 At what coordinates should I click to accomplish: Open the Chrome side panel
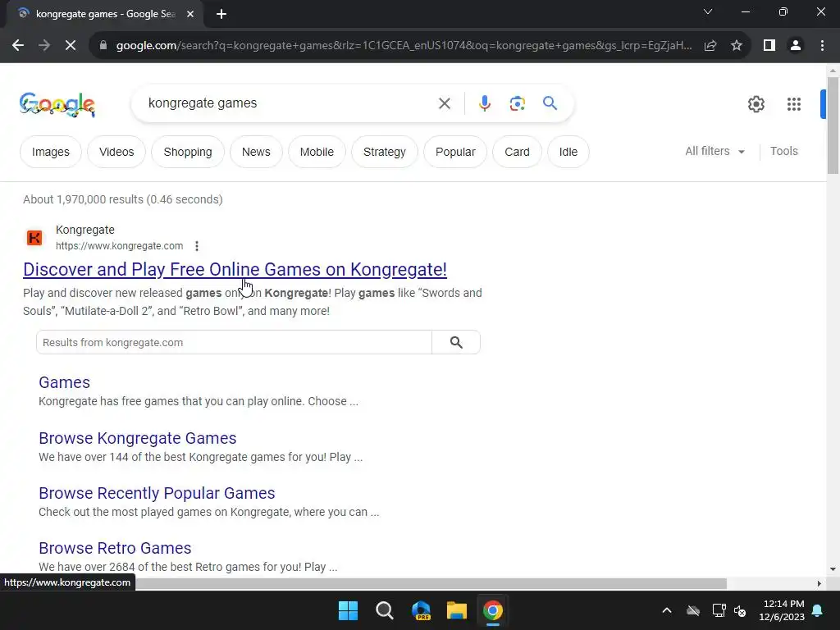[769, 46]
